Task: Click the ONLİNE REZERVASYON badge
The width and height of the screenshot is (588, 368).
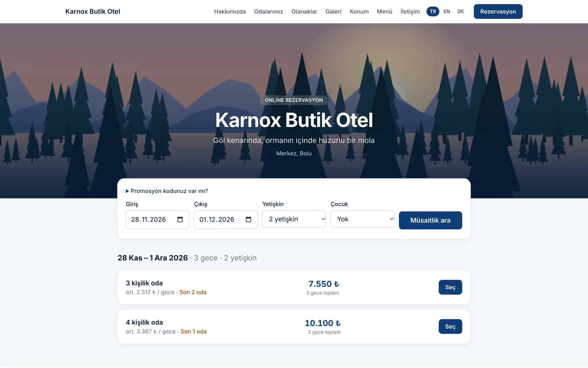Action: [294, 100]
